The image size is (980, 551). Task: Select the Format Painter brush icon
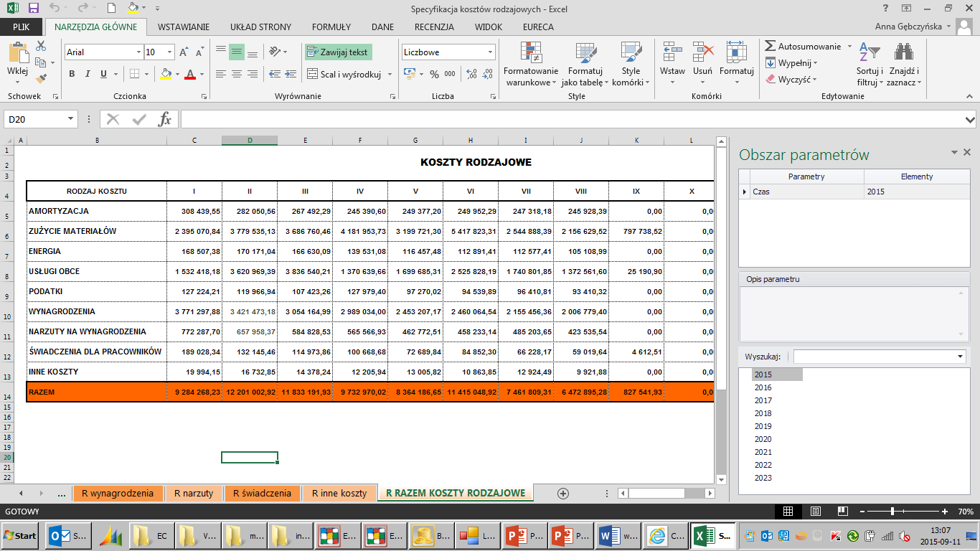tap(41, 78)
